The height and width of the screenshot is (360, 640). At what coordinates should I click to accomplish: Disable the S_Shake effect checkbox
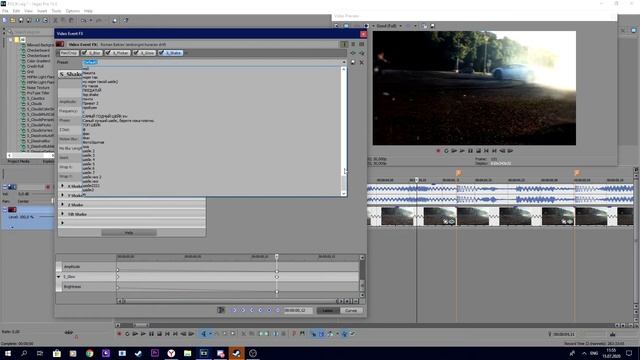click(161, 53)
